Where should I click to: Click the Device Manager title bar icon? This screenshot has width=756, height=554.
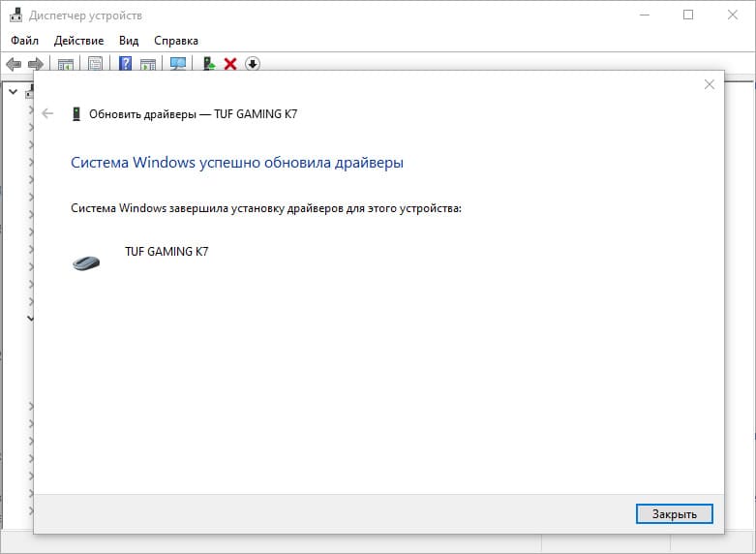15,15
